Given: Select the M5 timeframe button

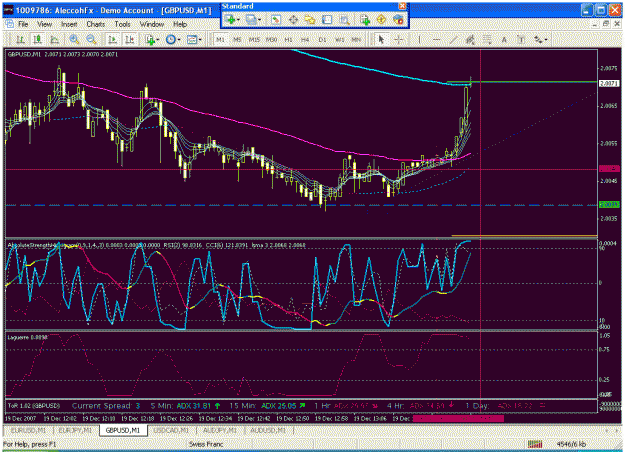Looking at the screenshot, I should coord(237,40).
